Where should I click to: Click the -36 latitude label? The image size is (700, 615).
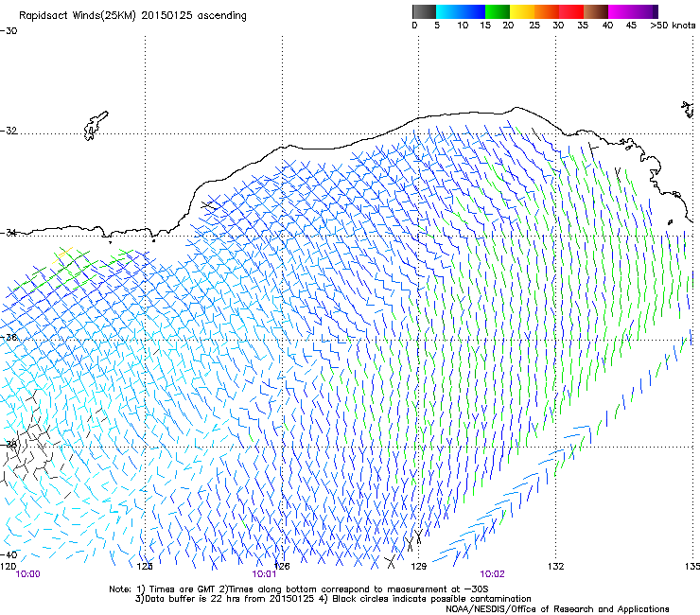(9, 337)
